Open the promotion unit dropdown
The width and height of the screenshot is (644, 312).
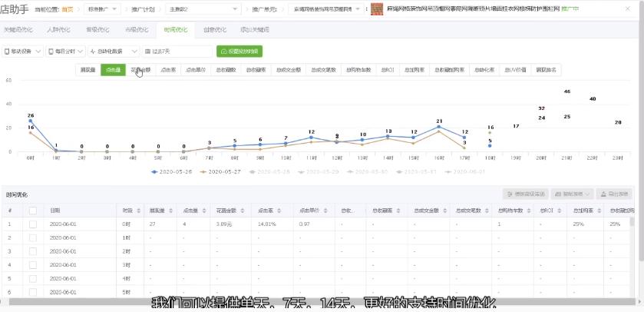[326, 8]
